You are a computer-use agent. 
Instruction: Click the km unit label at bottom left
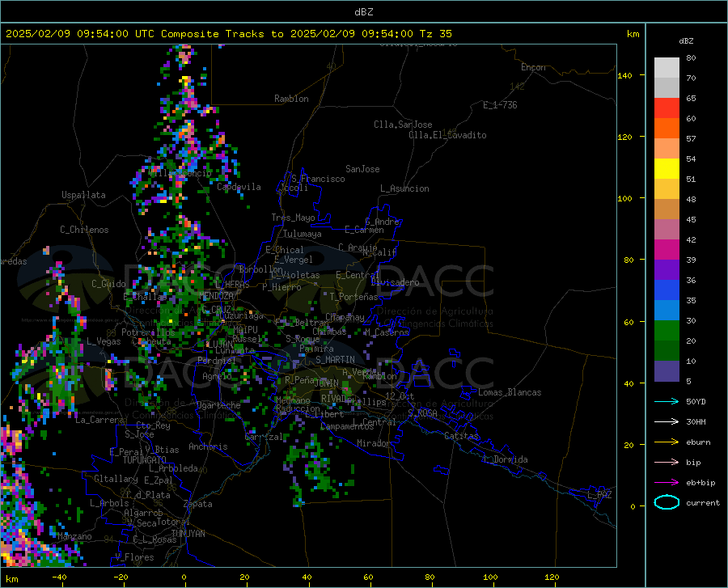tap(11, 579)
